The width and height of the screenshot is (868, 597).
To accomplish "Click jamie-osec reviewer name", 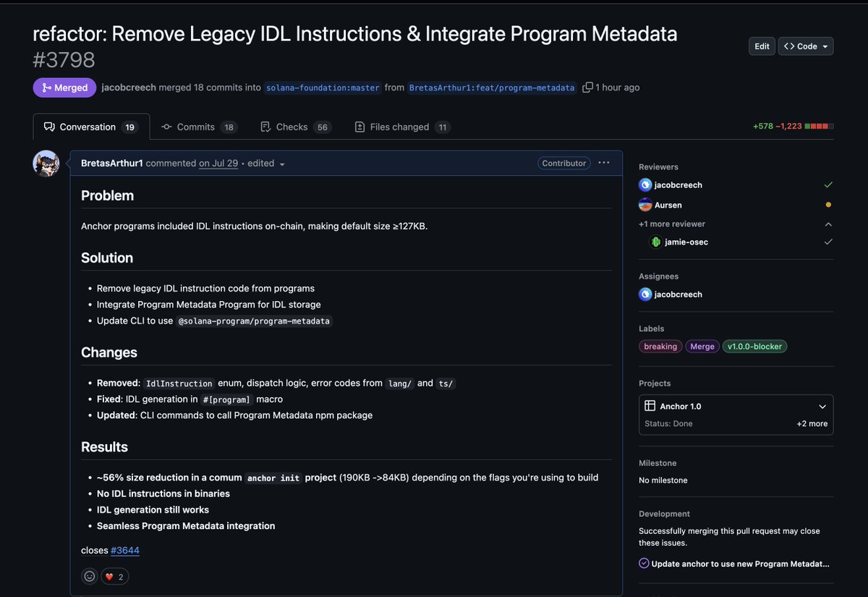I will coord(686,242).
